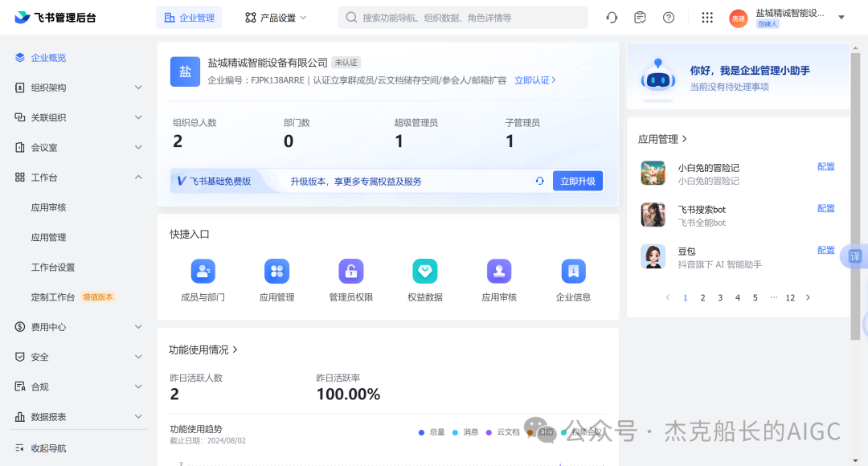Screen dimensions: 868x466
Task: Open the 企业管理 tab
Action: point(190,18)
